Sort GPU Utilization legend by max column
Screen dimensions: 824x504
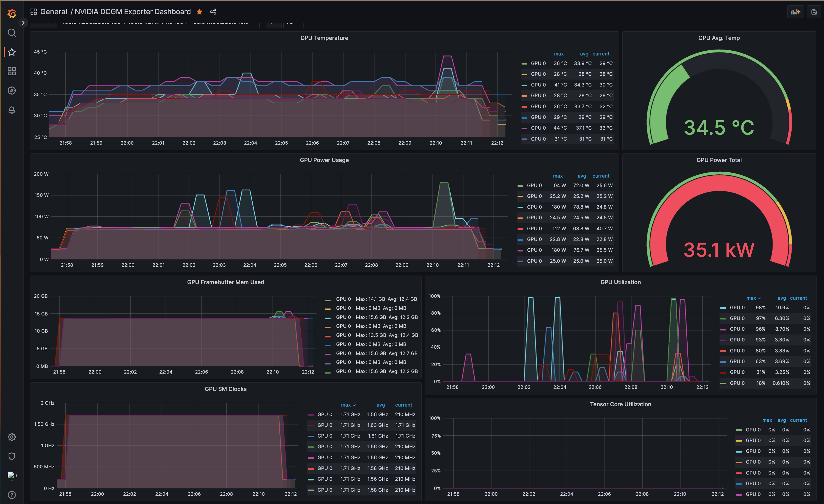pyautogui.click(x=751, y=298)
